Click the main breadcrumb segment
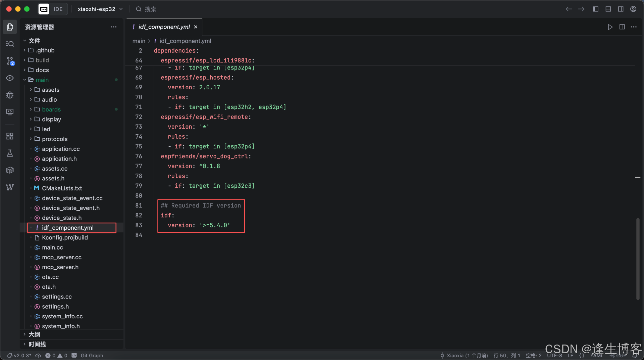644x360 pixels. point(139,41)
